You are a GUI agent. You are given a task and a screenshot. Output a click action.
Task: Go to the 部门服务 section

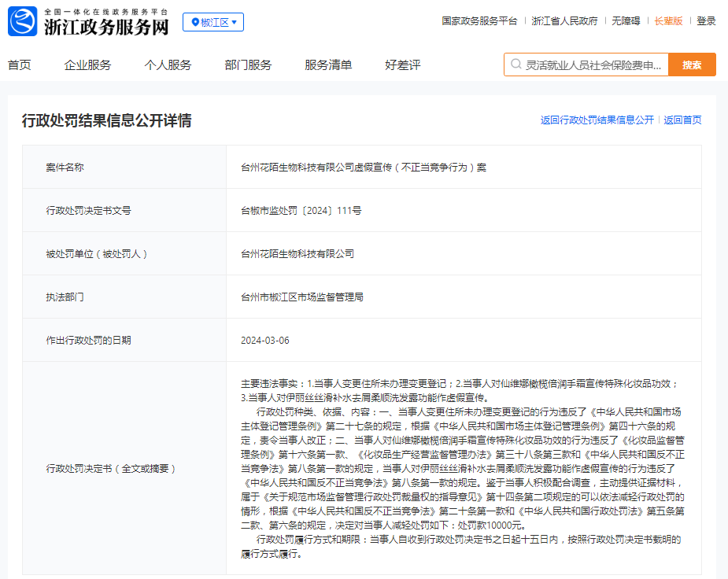248,65
